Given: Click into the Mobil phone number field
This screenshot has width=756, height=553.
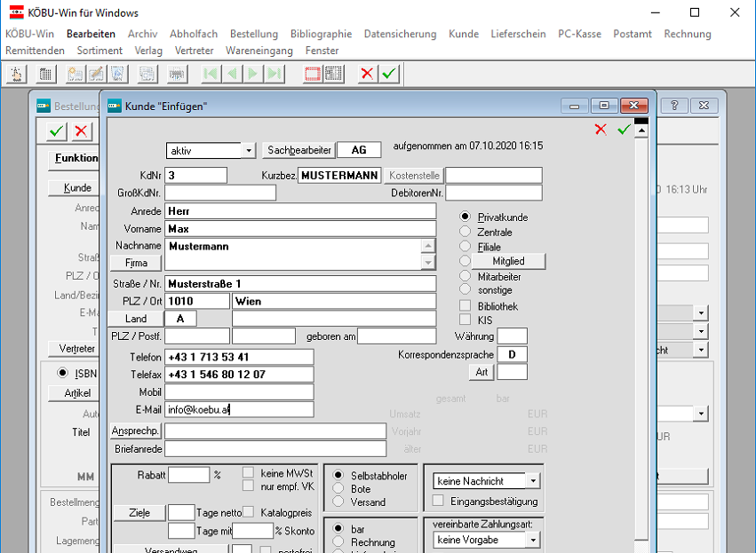Looking at the screenshot, I should click(x=239, y=392).
